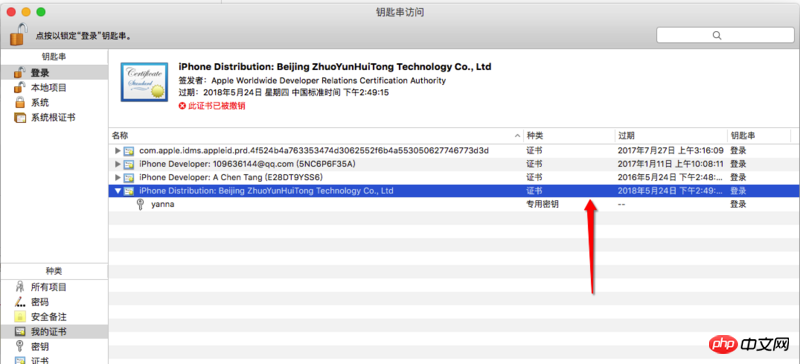This screenshot has height=364, width=800.
Task: Click the 签发者 Apple Worldwide Developer Relations line
Action: [312, 81]
